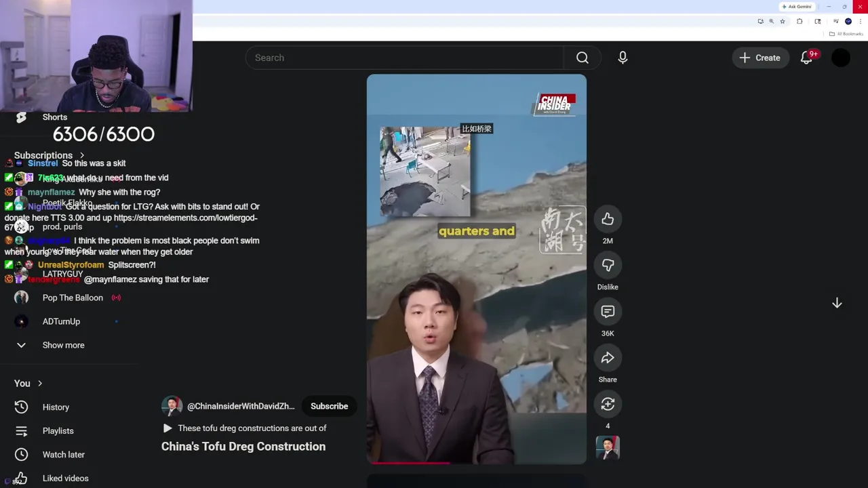Viewport: 868px width, 488px height.
Task: Share this short
Action: point(608,358)
